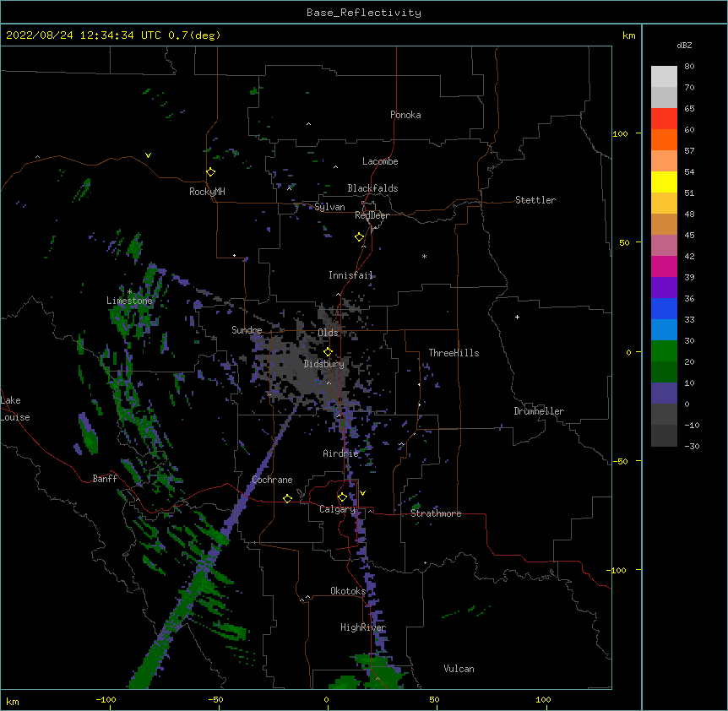
Task: Pick the violet swatch beside the 39 label
Action: click(664, 288)
